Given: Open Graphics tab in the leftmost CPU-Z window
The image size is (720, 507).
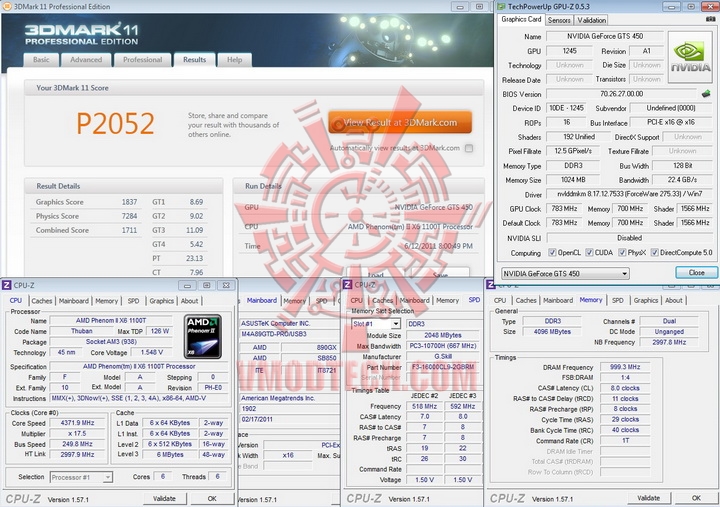Looking at the screenshot, I should (162, 301).
